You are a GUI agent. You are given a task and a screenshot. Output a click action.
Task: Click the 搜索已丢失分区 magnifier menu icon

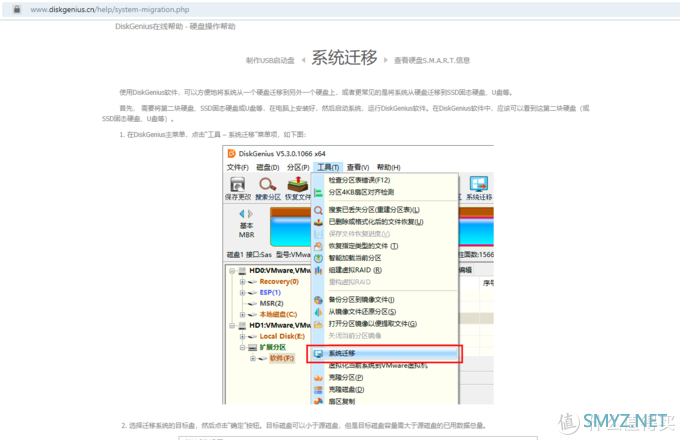[x=318, y=210]
